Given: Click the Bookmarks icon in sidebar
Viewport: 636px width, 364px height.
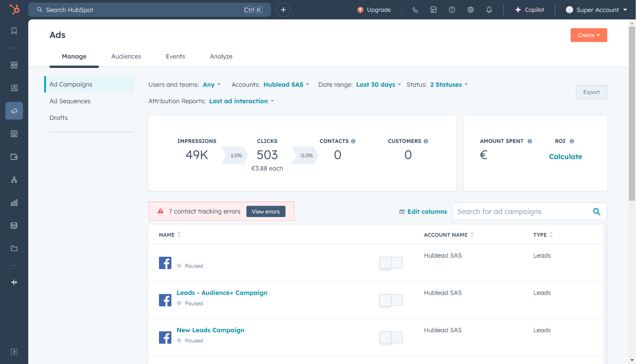Looking at the screenshot, I should (14, 31).
